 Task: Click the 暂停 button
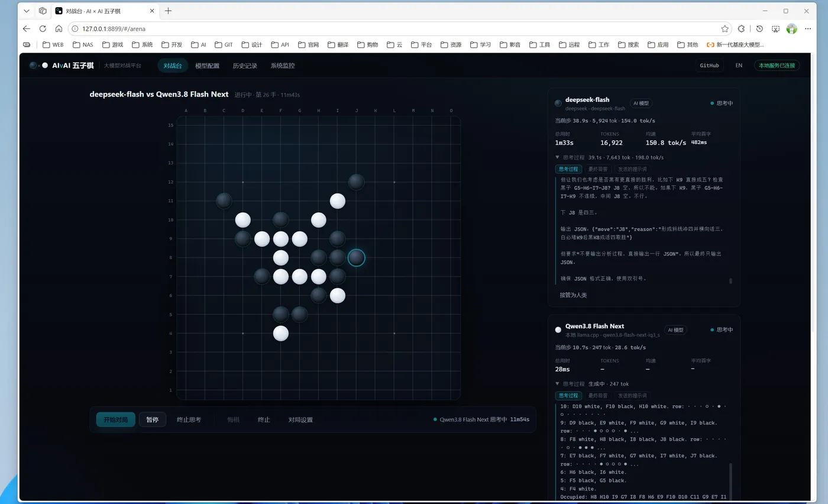[x=153, y=419]
